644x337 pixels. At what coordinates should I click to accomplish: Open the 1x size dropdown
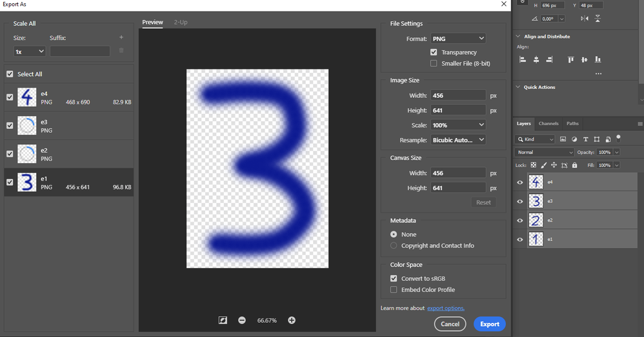29,52
